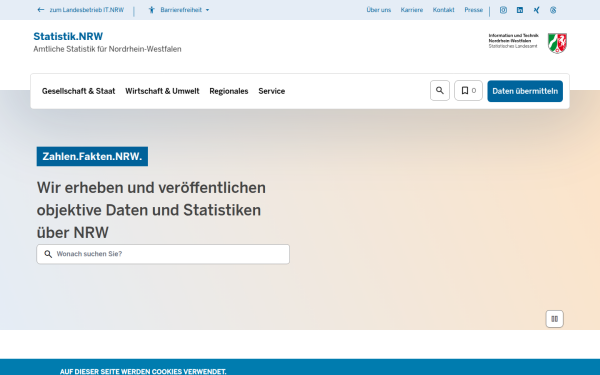The height and width of the screenshot is (375, 600).
Task: Open the Gesellschaft & Staat menu
Action: (x=78, y=91)
